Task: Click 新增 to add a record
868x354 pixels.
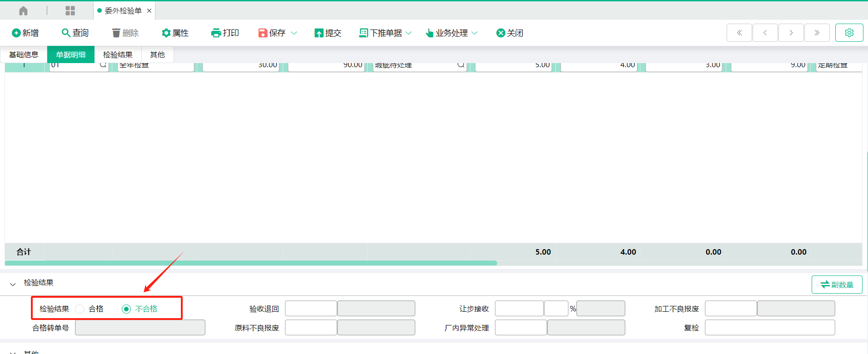Action: 25,33
